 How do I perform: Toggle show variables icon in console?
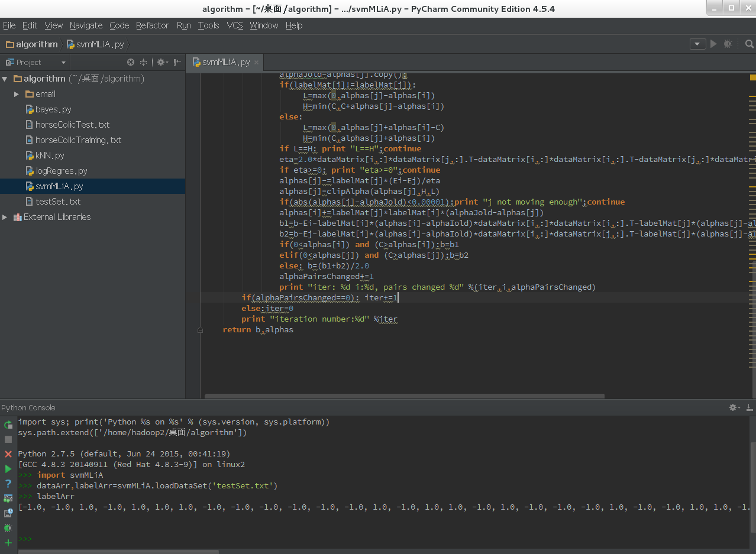tap(8, 498)
